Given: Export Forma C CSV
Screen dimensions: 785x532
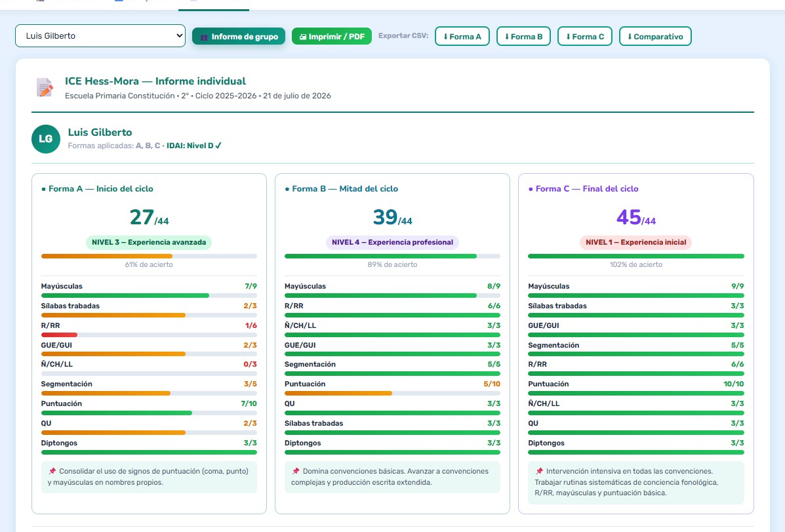Looking at the screenshot, I should click(585, 37).
